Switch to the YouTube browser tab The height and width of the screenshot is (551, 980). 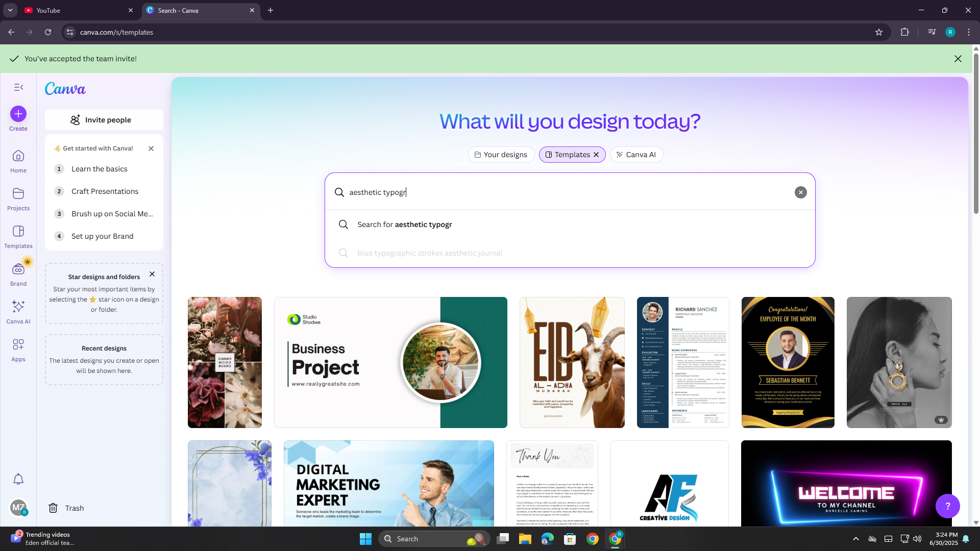pos(79,10)
